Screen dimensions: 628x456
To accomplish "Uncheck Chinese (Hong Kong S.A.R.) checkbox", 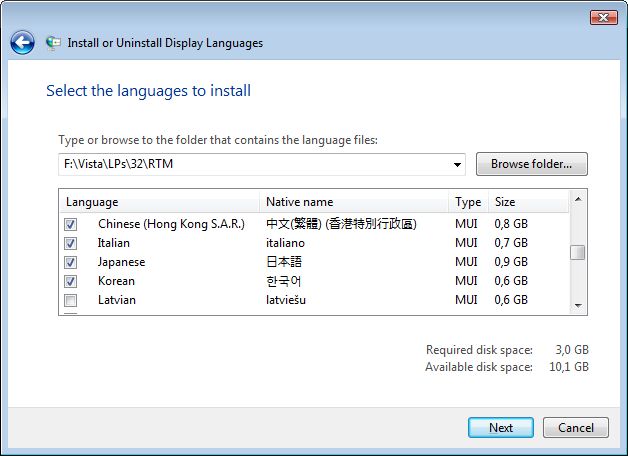I will click(x=70, y=224).
